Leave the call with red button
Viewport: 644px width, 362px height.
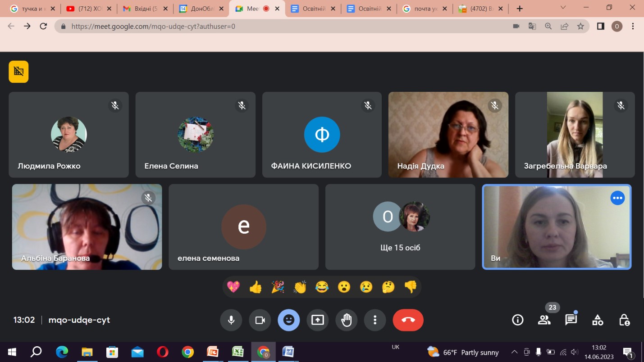pyautogui.click(x=408, y=320)
